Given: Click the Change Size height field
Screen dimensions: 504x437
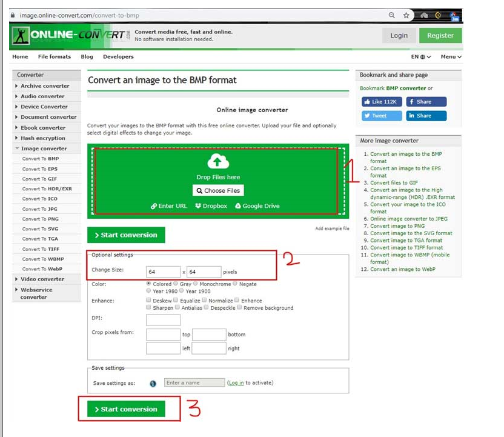Looking at the screenshot, I should (x=204, y=272).
